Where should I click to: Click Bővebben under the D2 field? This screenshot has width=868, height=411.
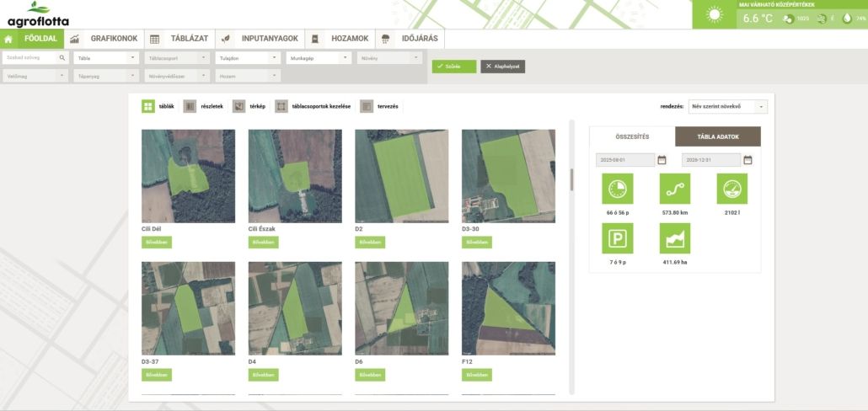[370, 243]
